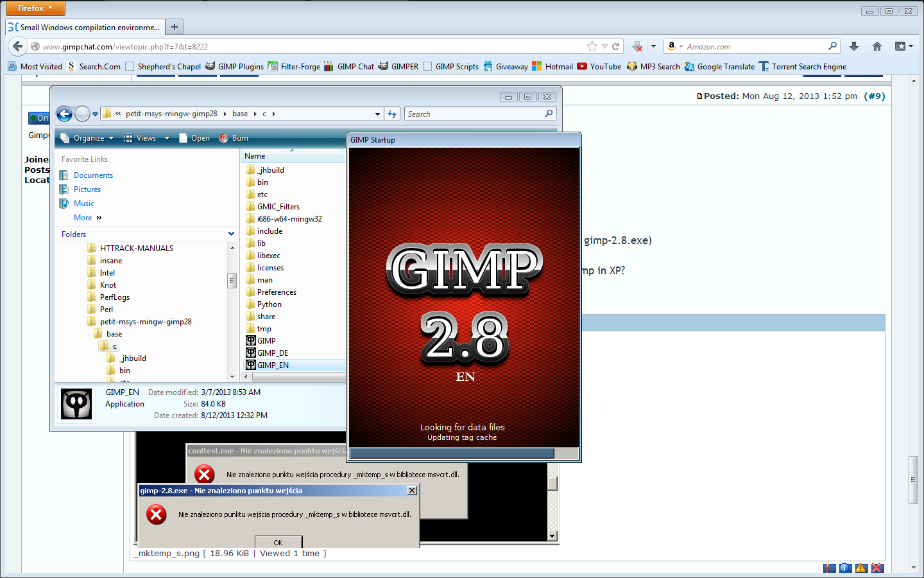Select the i686-w64-mingw32 folder
Image resolution: width=924 pixels, height=578 pixels.
(x=284, y=219)
